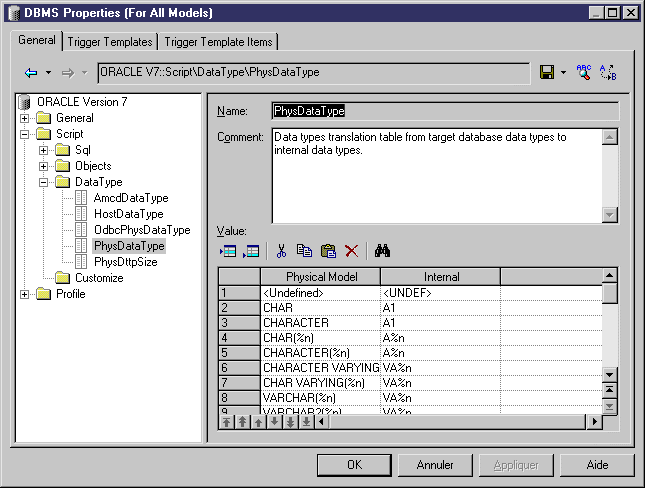Expand the Profile folder node
645x488 pixels.
point(25,294)
